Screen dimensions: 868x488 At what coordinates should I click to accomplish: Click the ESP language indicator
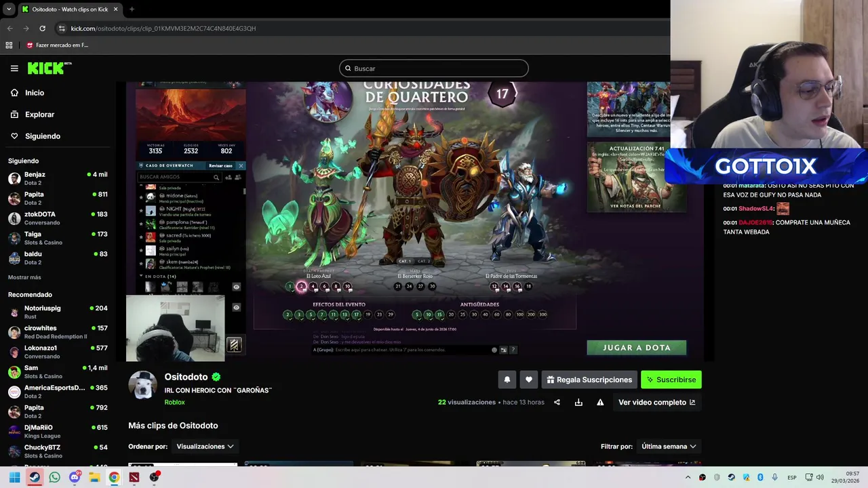[x=792, y=477]
